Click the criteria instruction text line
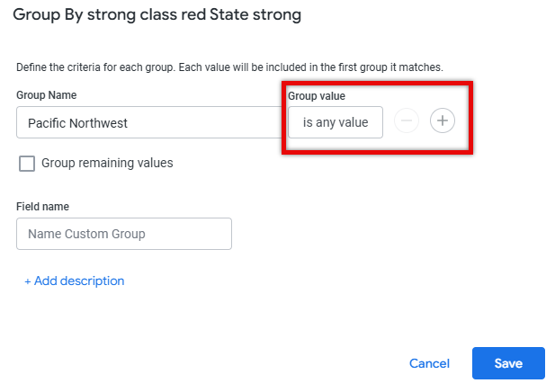This screenshot has height=392, width=555. pyautogui.click(x=229, y=67)
